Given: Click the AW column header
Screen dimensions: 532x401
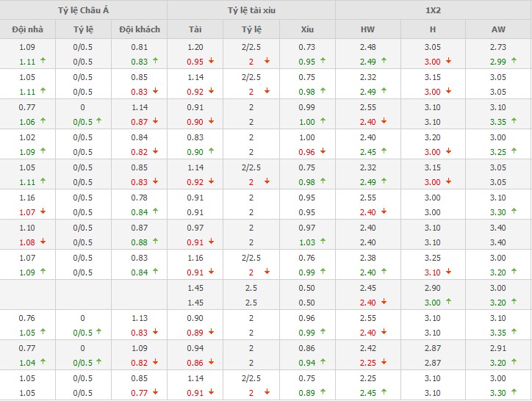Looking at the screenshot, I should (x=498, y=29).
